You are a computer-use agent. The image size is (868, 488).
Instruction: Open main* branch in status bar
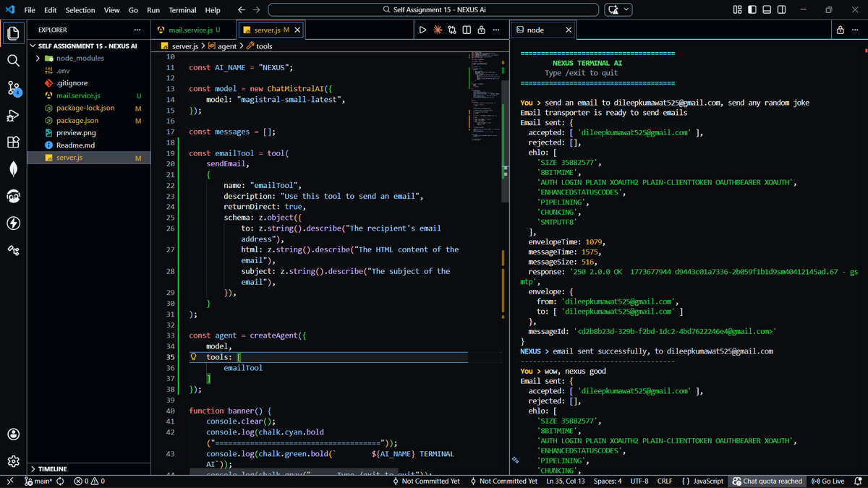(x=38, y=481)
